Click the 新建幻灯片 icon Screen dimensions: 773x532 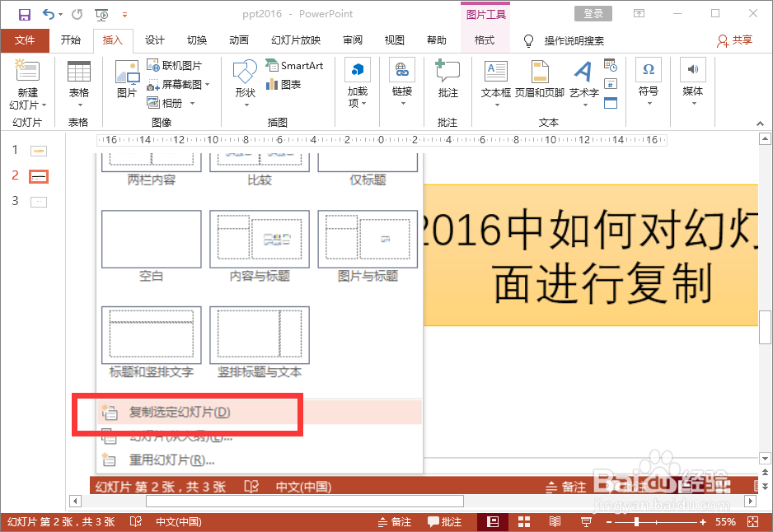tap(27, 71)
